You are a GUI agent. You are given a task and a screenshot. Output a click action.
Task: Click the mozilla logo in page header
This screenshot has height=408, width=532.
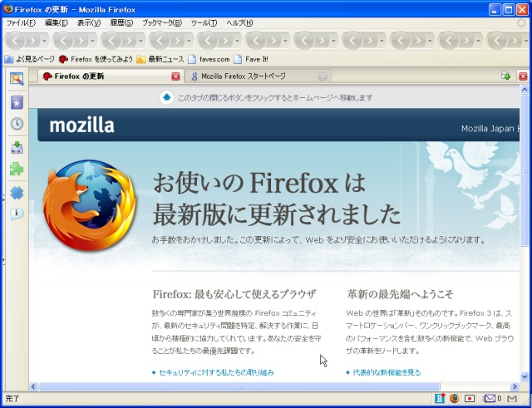click(81, 125)
